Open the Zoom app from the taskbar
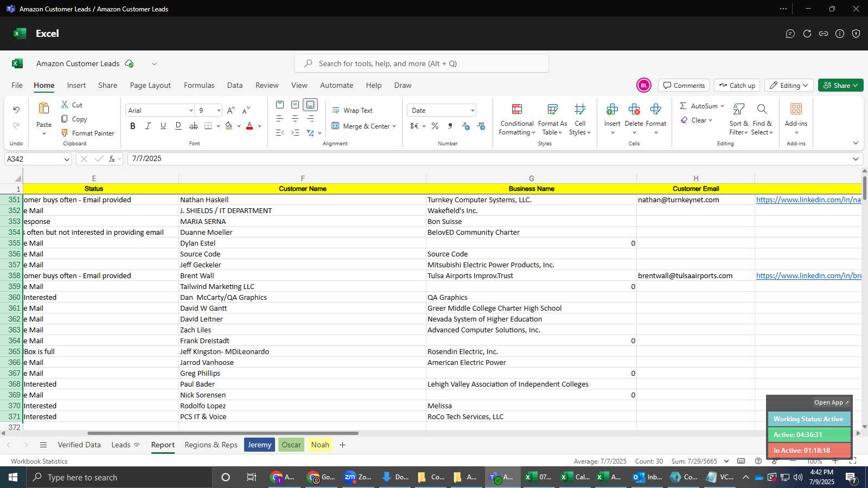The image size is (868, 488). [x=358, y=477]
